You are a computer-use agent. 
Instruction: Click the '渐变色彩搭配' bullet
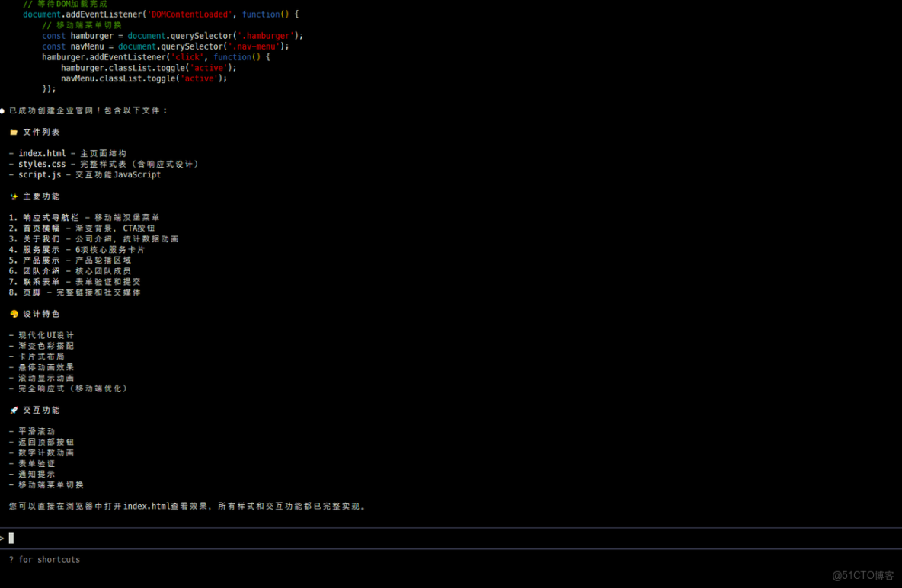(x=41, y=347)
